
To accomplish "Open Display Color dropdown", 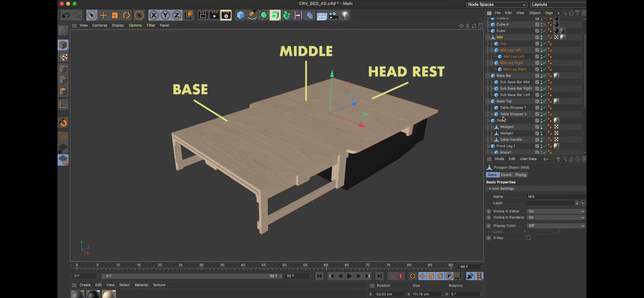I will point(556,226).
